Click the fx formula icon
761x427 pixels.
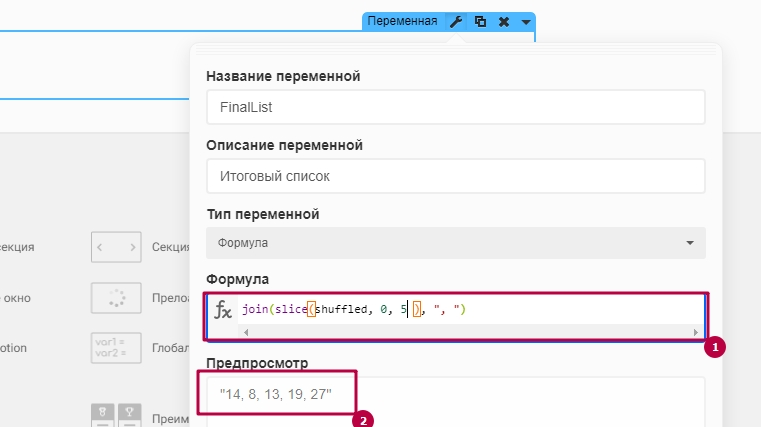pyautogui.click(x=223, y=310)
